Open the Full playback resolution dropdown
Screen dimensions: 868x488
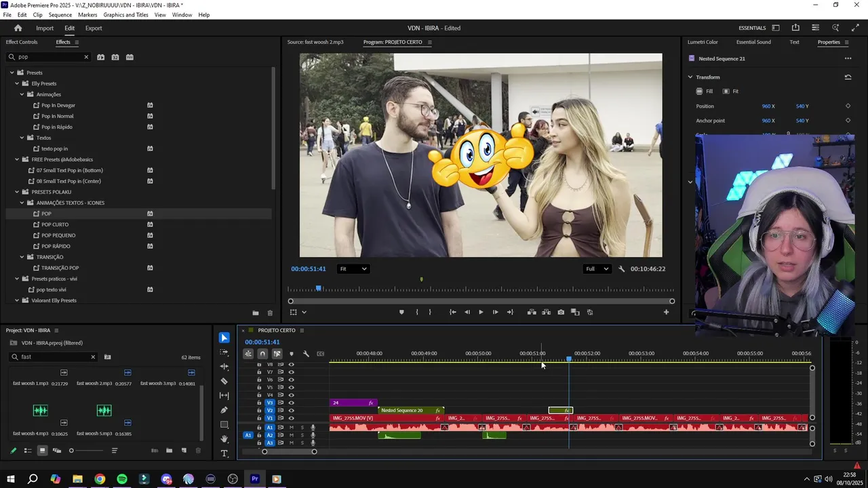tap(597, 269)
